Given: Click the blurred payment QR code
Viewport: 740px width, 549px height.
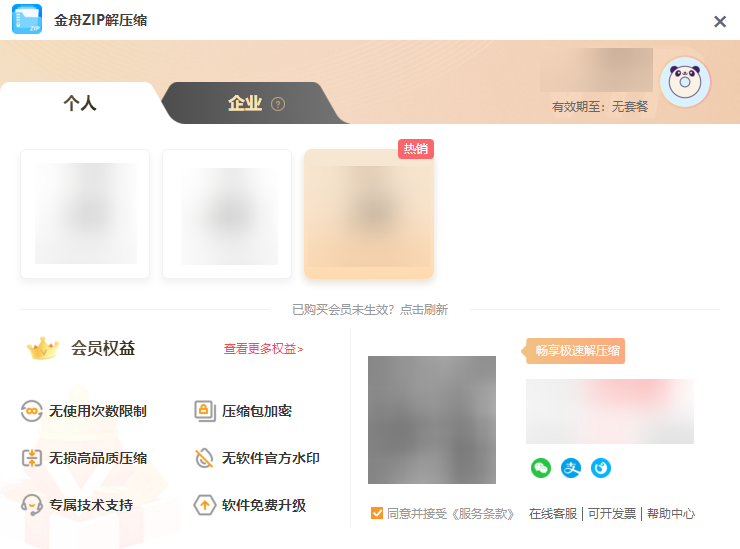Looking at the screenshot, I should [x=432, y=420].
